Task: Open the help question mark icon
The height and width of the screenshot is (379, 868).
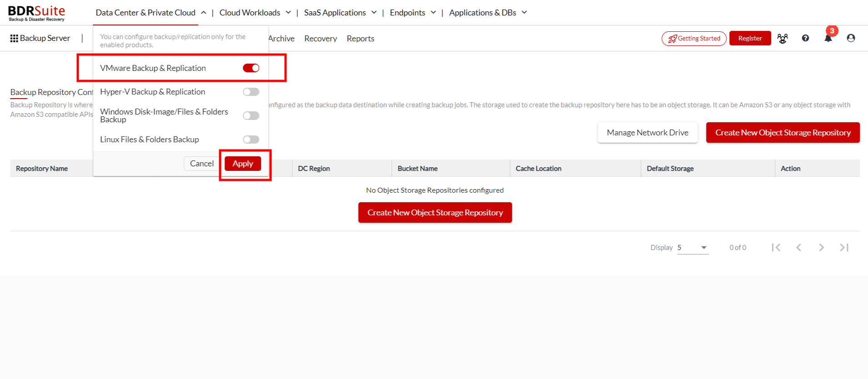Action: click(x=805, y=38)
